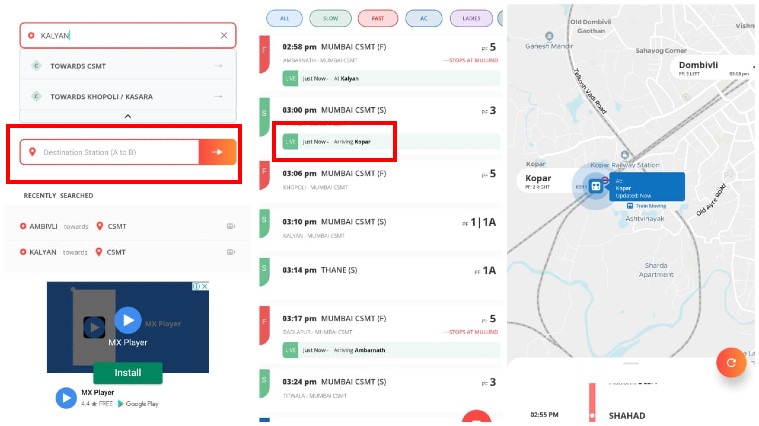Viewport: 759px width, 426px height.
Task: Tap the orange arrow search button
Action: [217, 152]
